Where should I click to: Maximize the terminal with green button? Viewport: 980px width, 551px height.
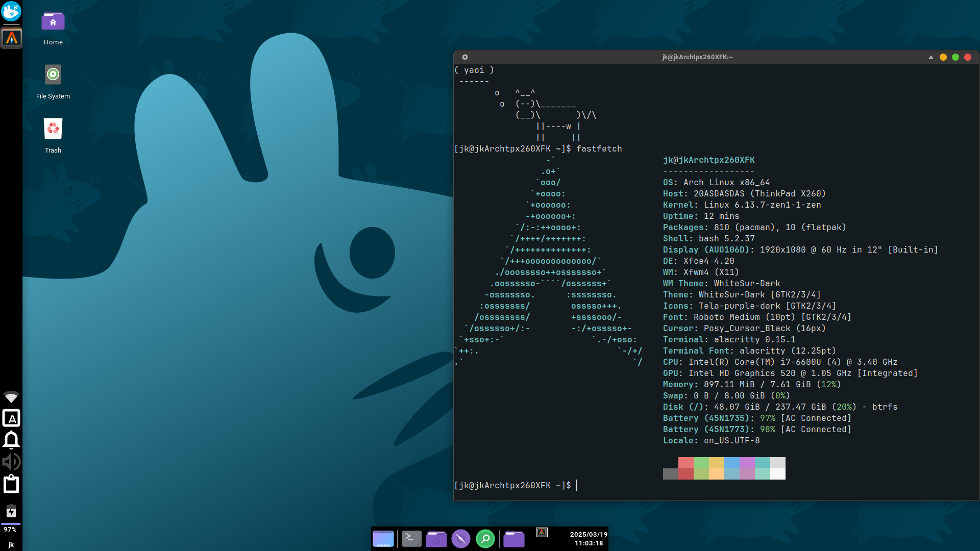tap(955, 57)
